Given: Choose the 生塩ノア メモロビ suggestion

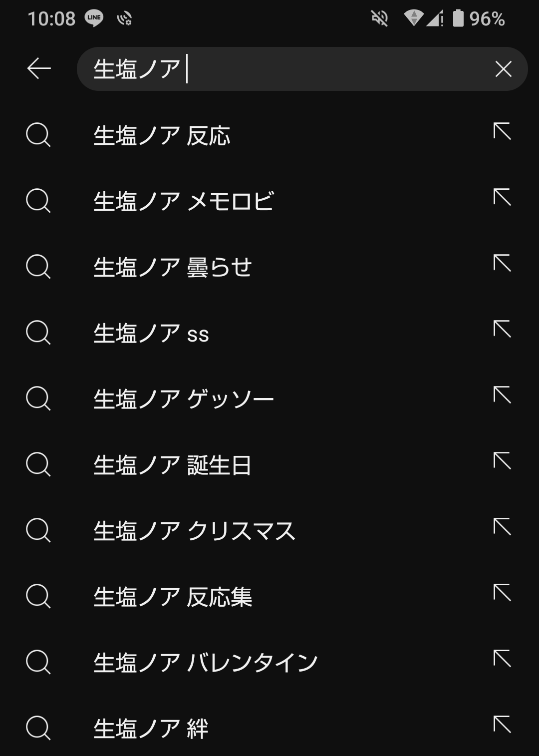Looking at the screenshot, I should (183, 201).
